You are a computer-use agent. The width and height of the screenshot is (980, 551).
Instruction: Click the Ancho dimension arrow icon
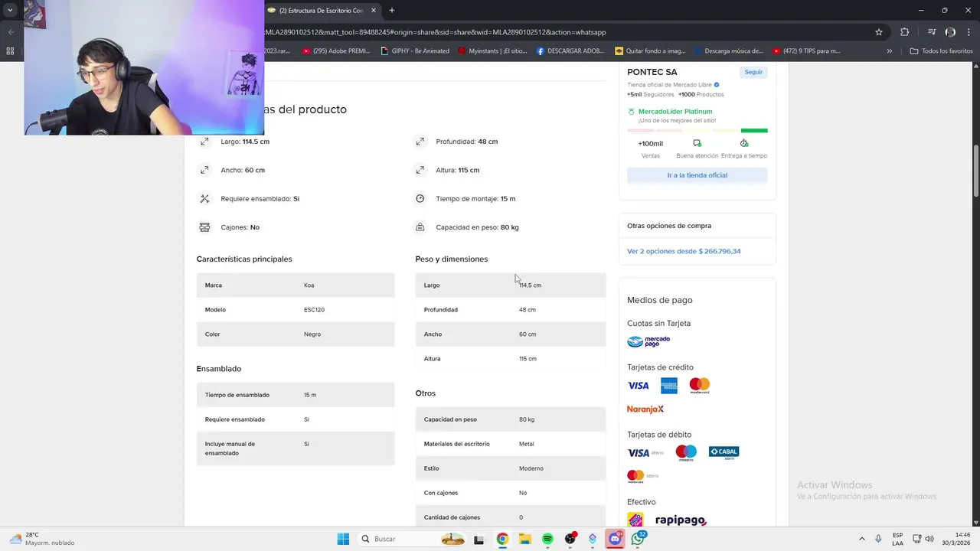click(204, 170)
